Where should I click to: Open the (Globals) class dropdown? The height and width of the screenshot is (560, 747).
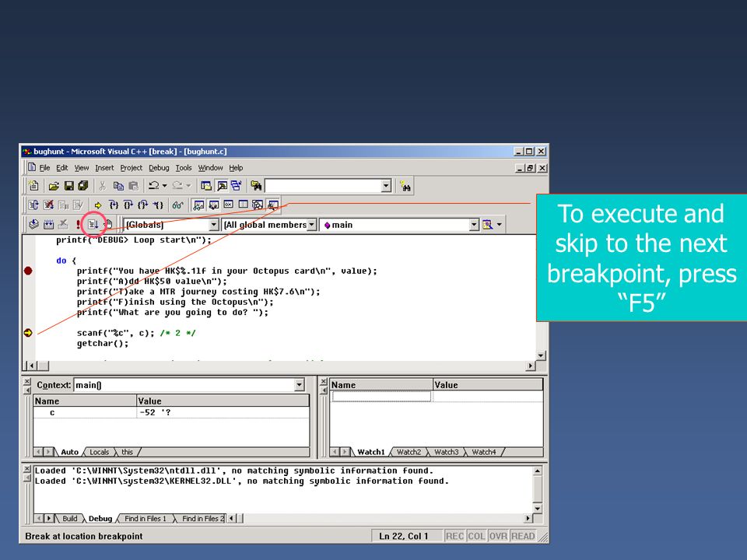click(x=214, y=225)
